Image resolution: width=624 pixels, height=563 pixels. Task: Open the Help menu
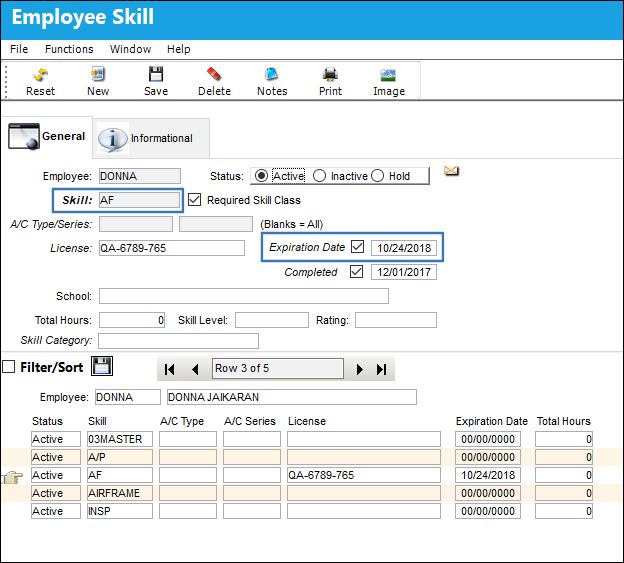178,49
